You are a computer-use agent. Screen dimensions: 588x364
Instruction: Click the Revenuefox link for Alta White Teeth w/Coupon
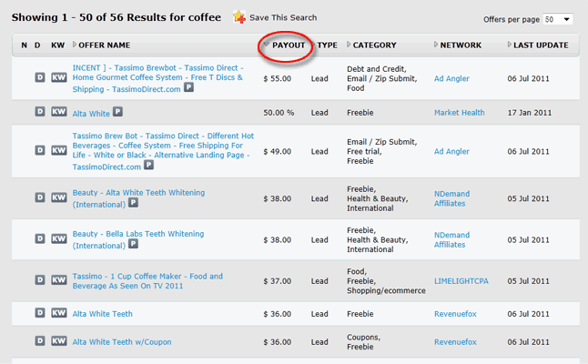pyautogui.click(x=455, y=342)
